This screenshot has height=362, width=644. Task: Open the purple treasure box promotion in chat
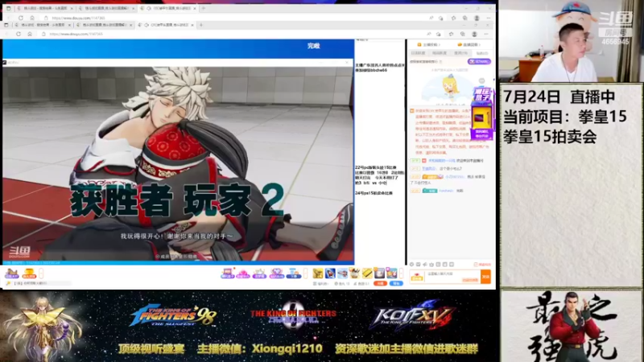(481, 115)
